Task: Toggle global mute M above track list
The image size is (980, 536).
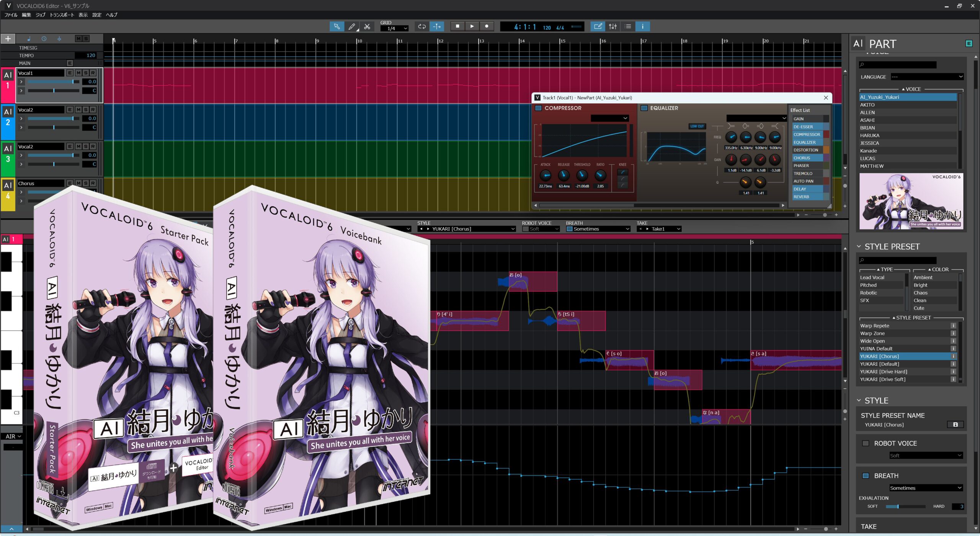Action: click(x=78, y=39)
